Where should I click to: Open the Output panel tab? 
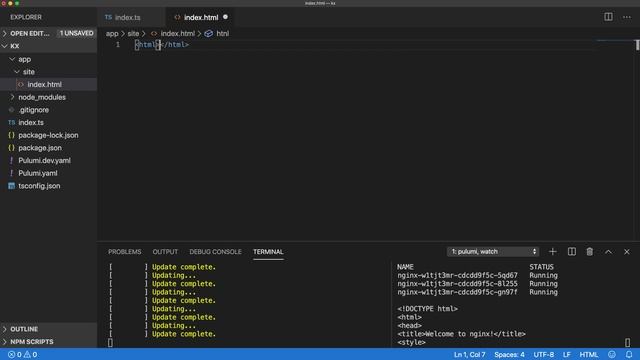(x=165, y=252)
